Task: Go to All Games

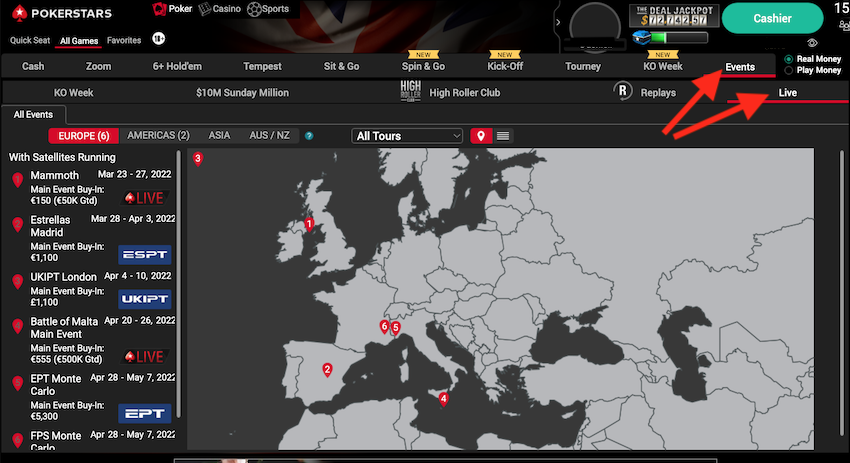Action: tap(79, 41)
